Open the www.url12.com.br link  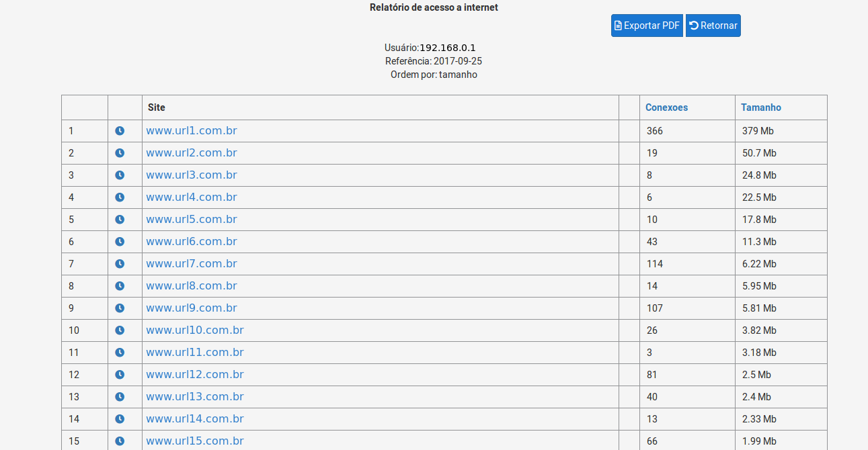pos(195,375)
